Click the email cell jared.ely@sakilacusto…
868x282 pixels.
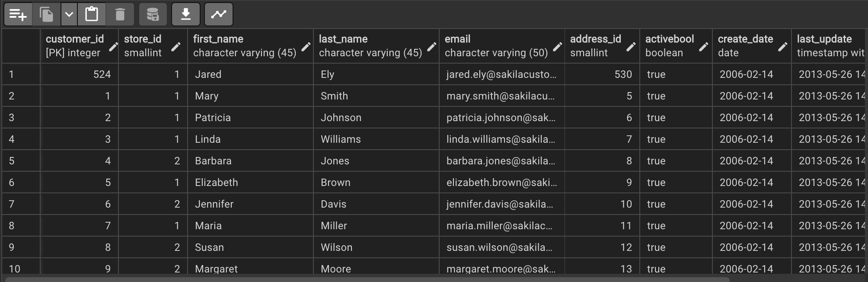502,74
